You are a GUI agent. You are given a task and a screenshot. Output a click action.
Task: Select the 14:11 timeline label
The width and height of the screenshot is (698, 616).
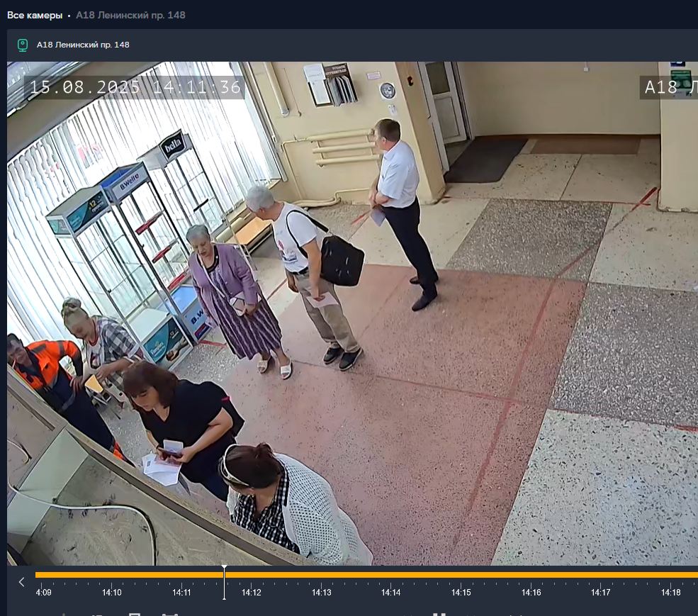point(182,593)
